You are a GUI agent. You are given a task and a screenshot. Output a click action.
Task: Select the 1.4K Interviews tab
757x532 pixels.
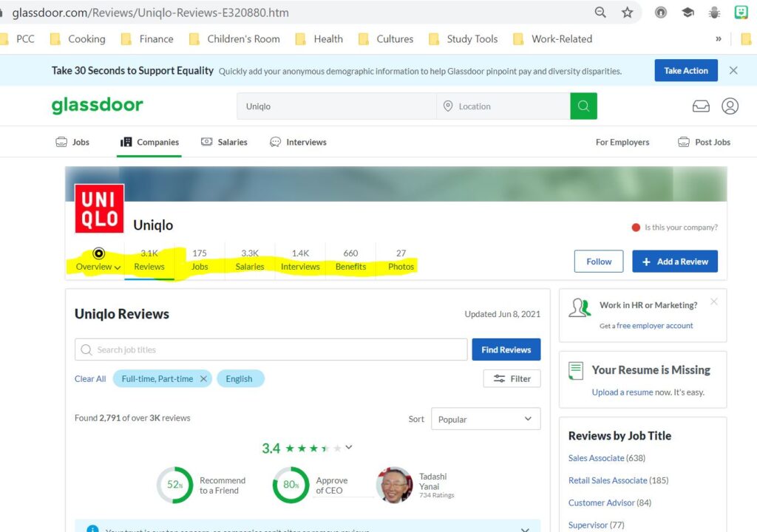(300, 261)
